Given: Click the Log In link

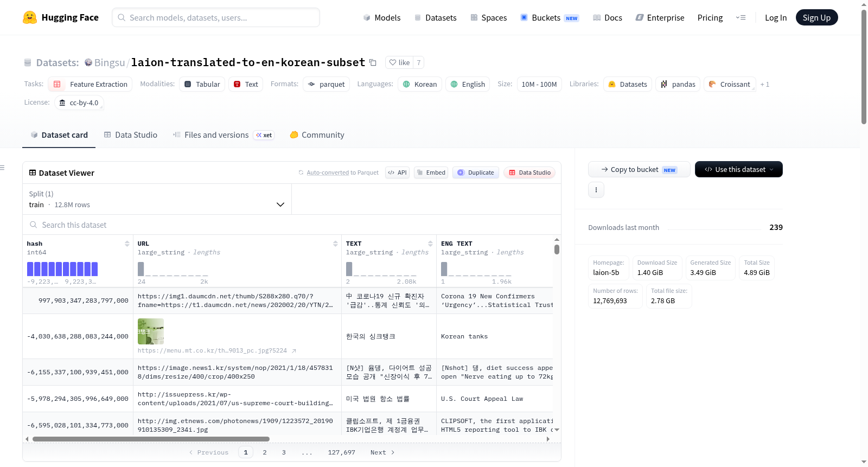Looking at the screenshot, I should click(775, 17).
